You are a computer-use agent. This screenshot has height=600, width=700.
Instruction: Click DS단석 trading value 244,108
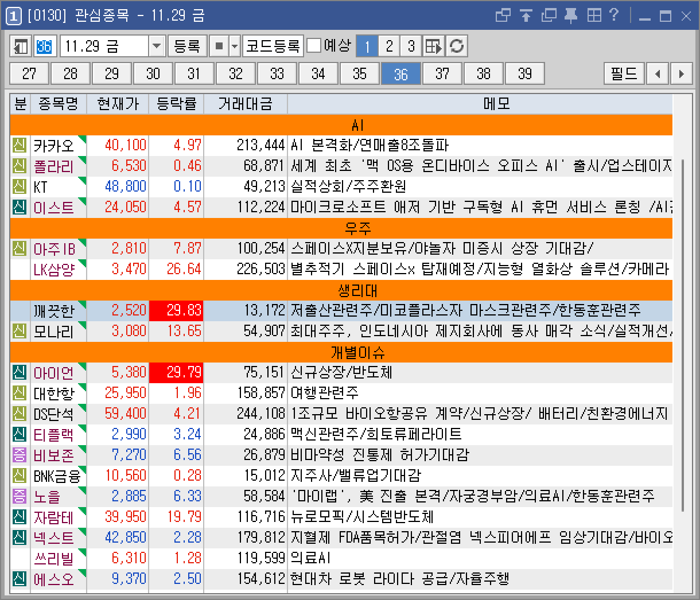[261, 414]
